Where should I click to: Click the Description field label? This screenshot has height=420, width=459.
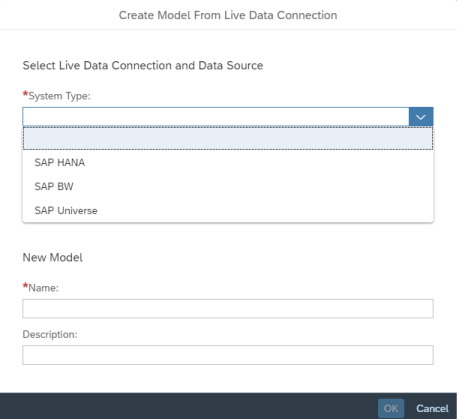pos(50,334)
